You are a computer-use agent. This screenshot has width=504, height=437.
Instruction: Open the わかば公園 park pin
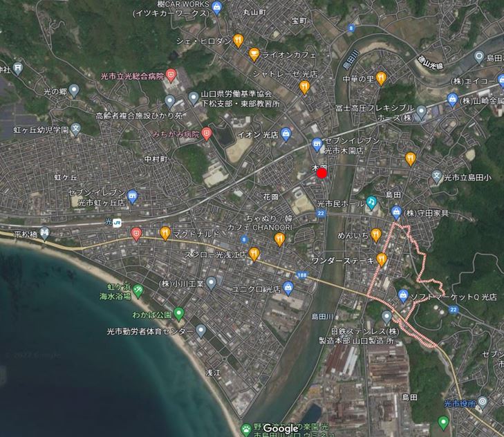coord(179,314)
